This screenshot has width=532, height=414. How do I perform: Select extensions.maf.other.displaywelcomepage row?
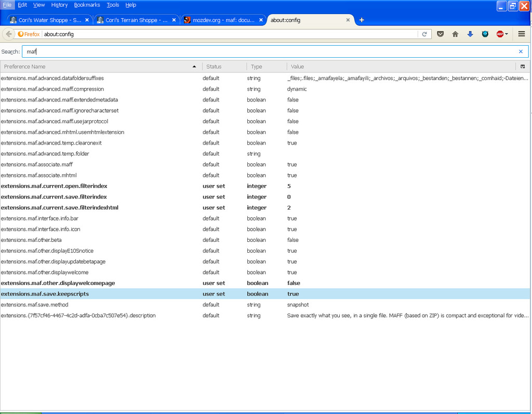click(265, 283)
